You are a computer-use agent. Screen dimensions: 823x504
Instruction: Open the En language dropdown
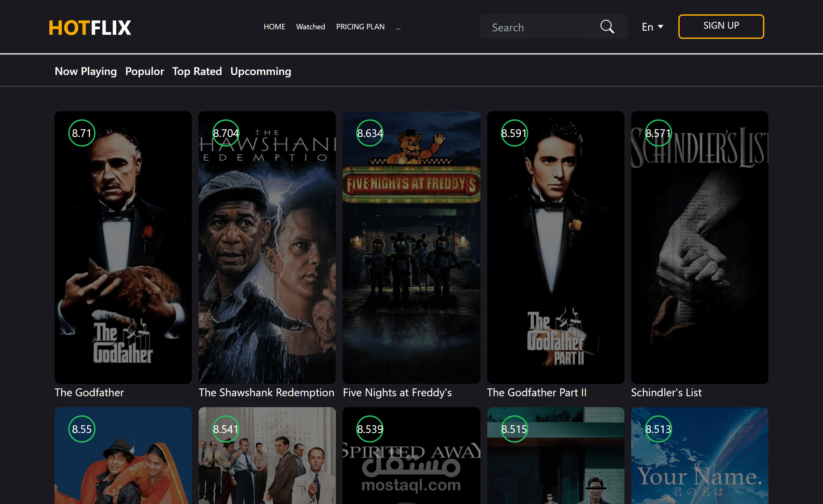click(652, 27)
